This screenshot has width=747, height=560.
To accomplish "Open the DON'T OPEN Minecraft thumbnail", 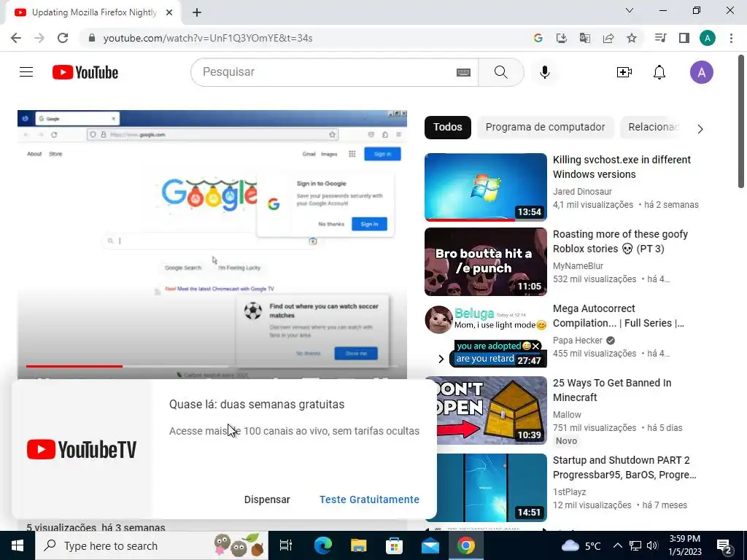I will [491, 410].
